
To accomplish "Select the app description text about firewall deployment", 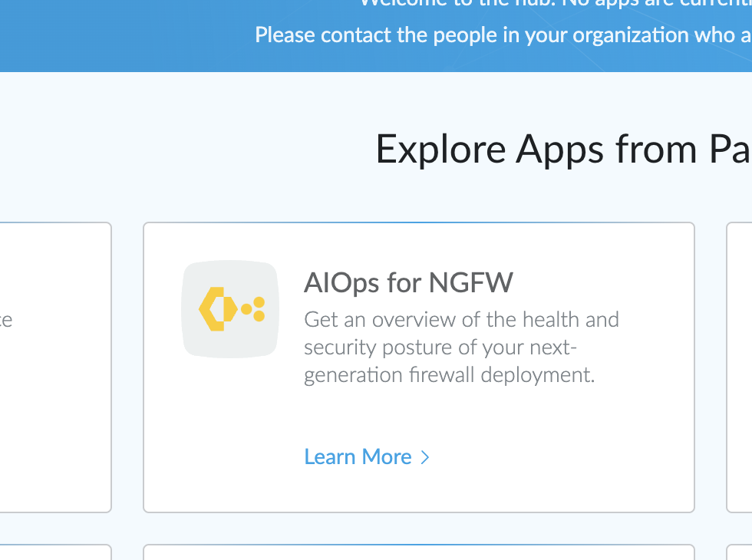I will tap(462, 347).
